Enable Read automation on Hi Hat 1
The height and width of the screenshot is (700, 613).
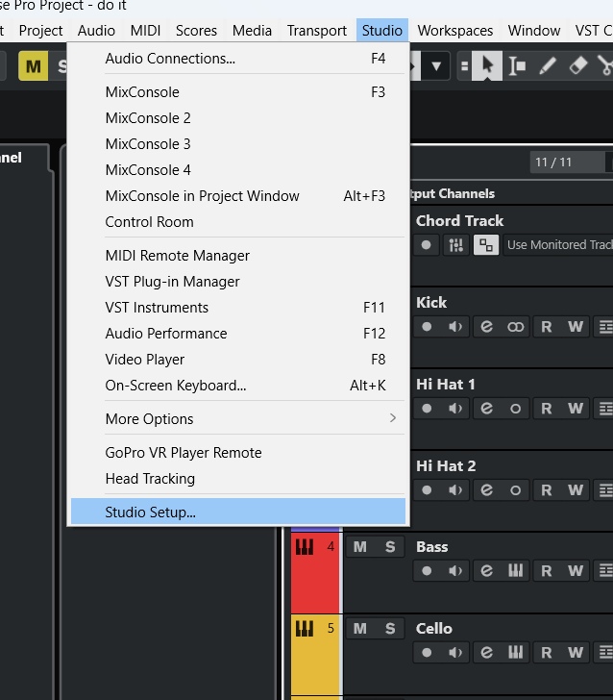click(546, 409)
